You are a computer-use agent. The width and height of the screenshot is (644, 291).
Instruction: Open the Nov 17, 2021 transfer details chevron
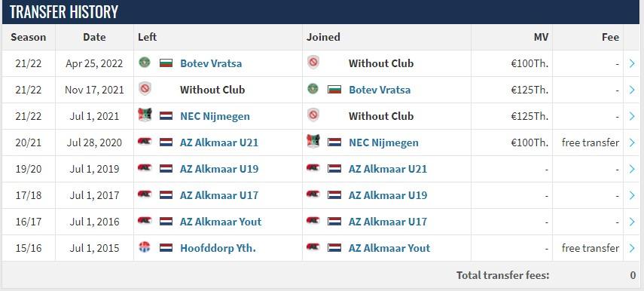pos(632,90)
